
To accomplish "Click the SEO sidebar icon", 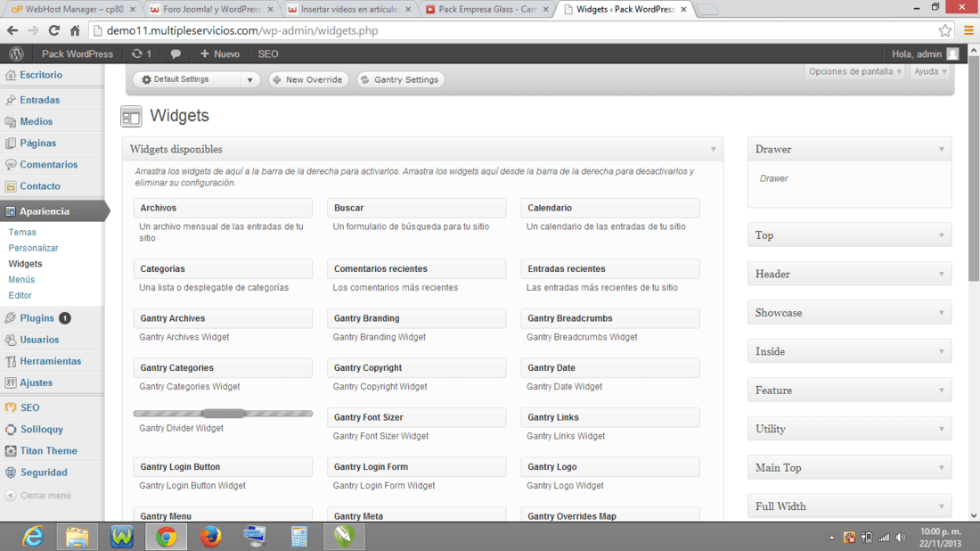I will (x=11, y=407).
